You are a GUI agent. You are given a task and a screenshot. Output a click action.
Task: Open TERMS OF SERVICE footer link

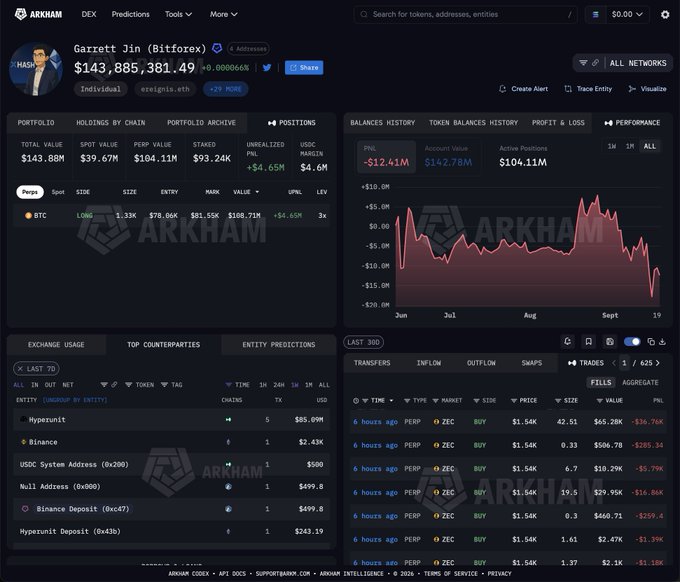(x=451, y=573)
